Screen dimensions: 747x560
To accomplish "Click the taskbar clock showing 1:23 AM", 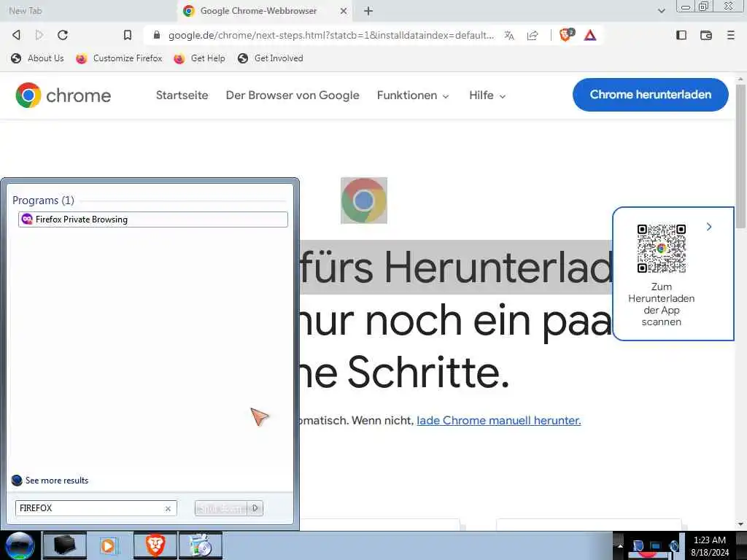I will [709, 545].
